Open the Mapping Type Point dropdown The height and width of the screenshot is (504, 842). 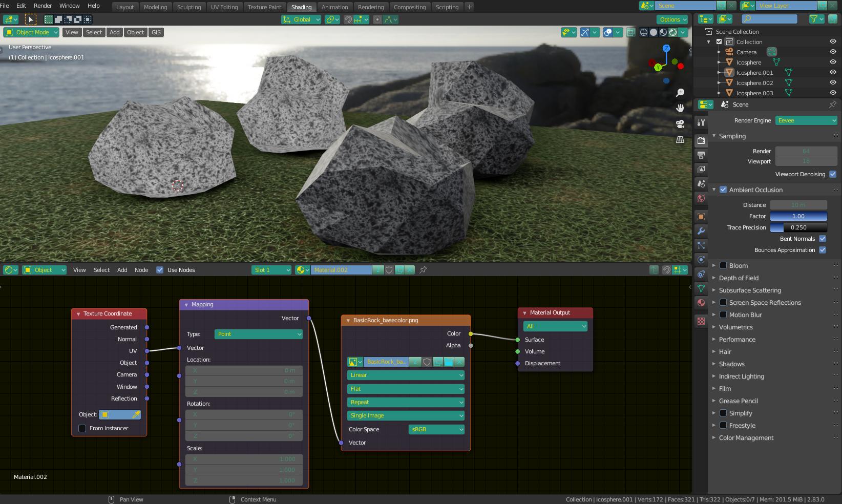259,334
